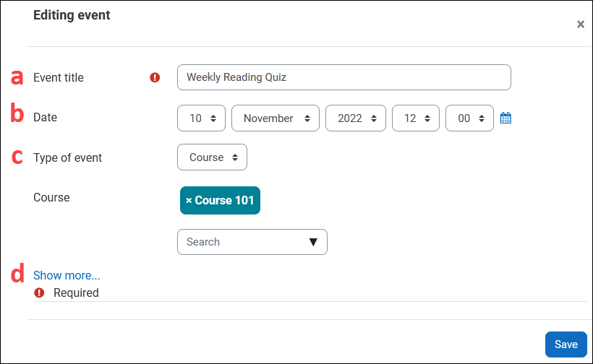Image resolution: width=593 pixels, height=364 pixels.
Task: Click the Date label
Action: click(45, 117)
